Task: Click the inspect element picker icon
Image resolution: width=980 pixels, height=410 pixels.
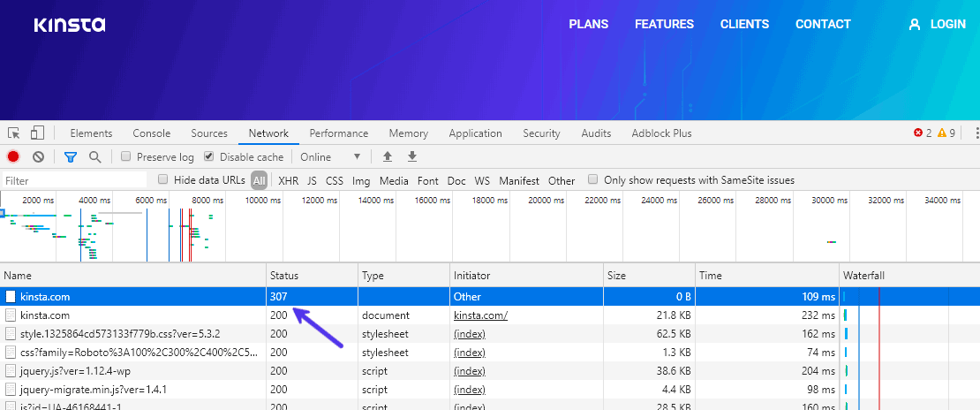Action: [14, 133]
